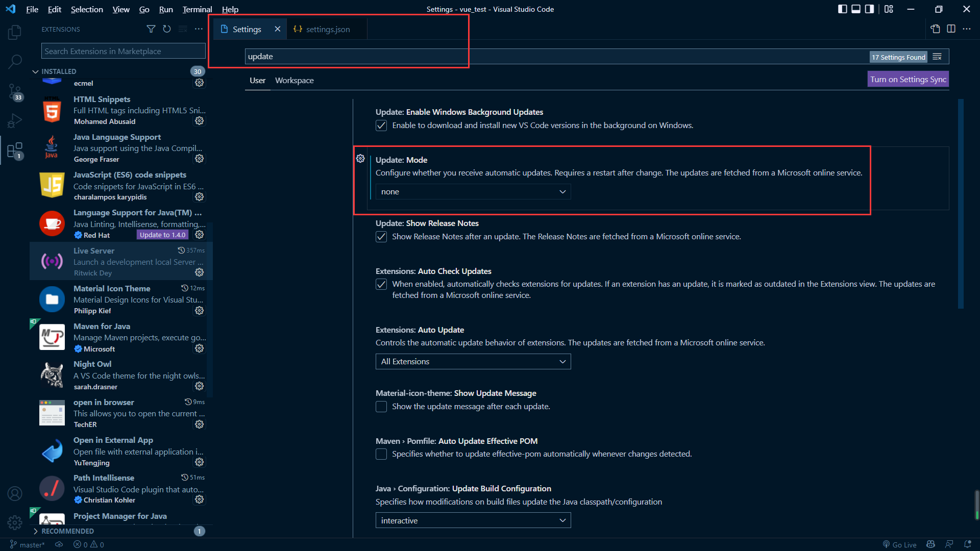Screen dimensions: 980x551
Task: Open master branch indicator in status bar
Action: (27, 544)
